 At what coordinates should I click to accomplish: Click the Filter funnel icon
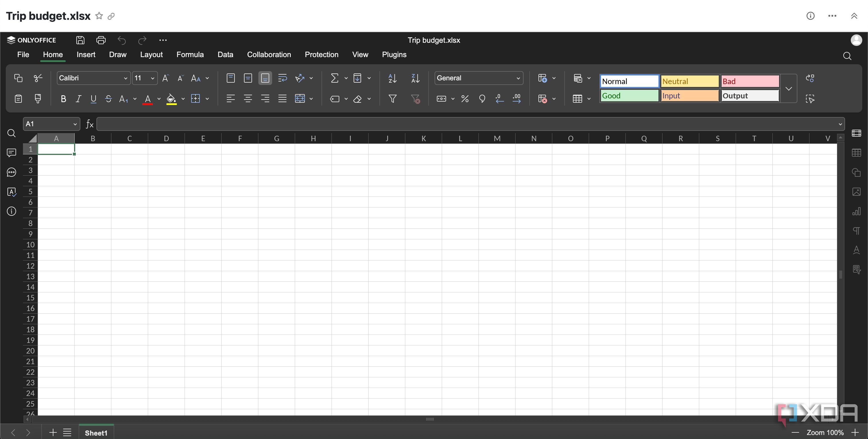pyautogui.click(x=393, y=99)
